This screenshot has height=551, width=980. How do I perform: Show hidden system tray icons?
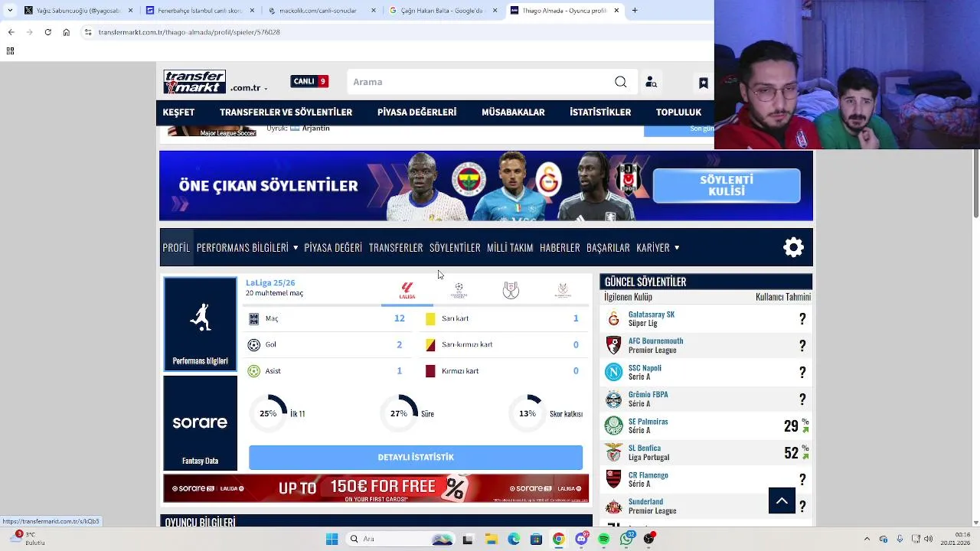(867, 539)
